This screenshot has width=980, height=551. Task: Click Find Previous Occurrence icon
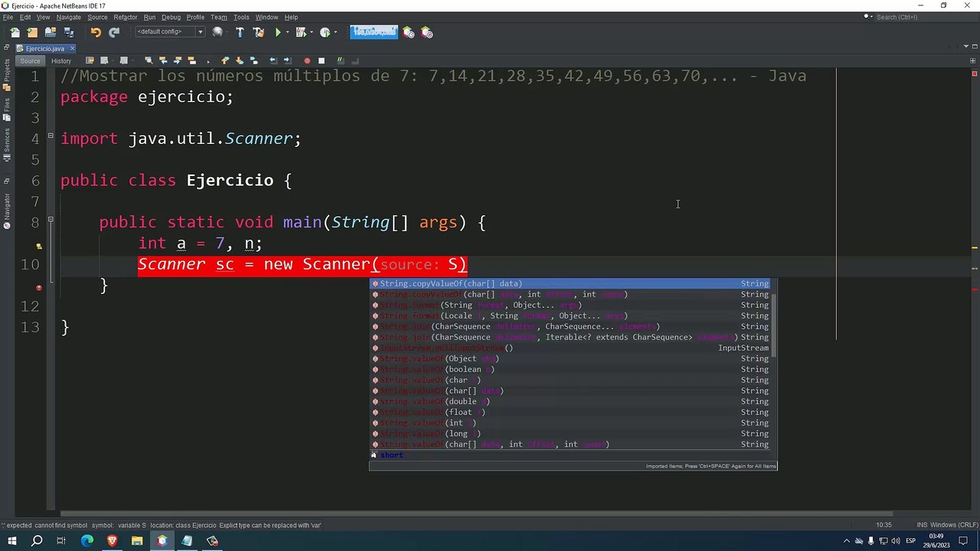tap(163, 60)
